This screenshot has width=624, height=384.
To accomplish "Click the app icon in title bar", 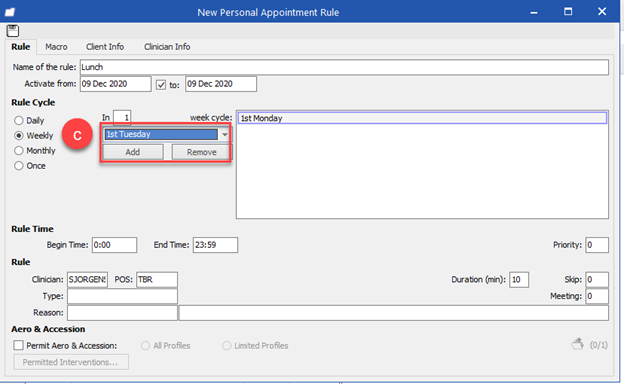I will click(10, 12).
